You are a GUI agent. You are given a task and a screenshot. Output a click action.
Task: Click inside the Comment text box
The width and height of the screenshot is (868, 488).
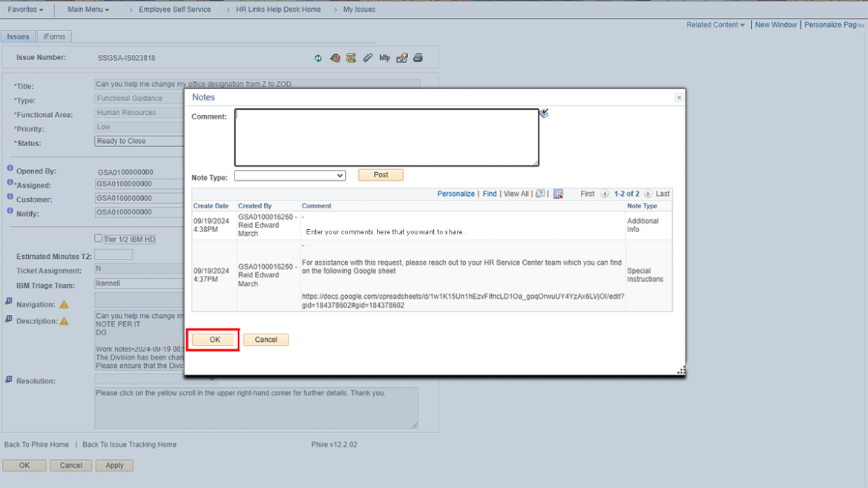(387, 137)
